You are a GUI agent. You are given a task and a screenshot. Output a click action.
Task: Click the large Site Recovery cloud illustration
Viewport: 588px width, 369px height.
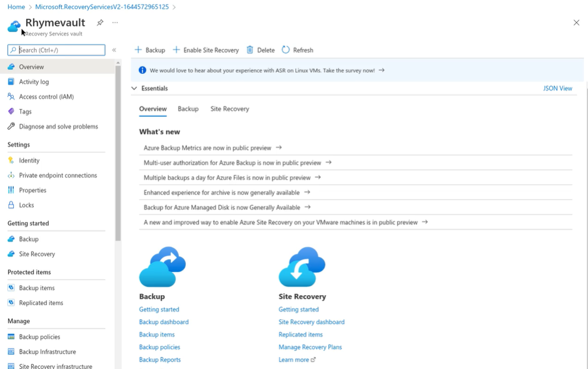(x=302, y=267)
